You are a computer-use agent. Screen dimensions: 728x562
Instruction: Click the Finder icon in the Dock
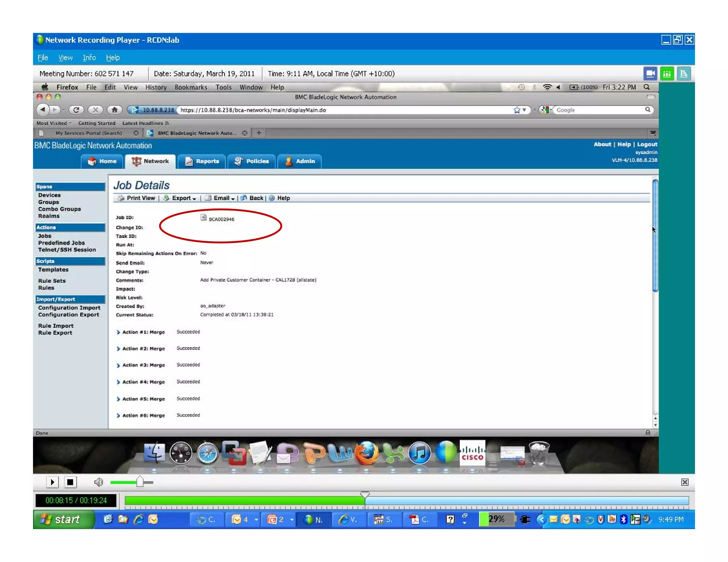coord(154,453)
